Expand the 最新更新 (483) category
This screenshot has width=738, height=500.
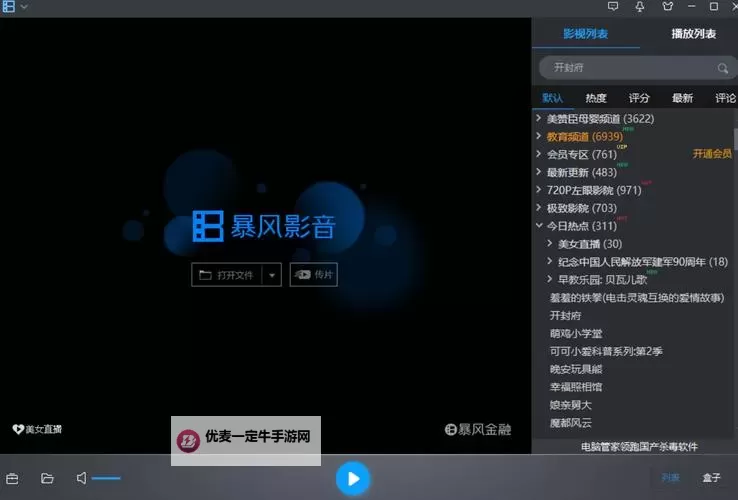pyautogui.click(x=539, y=172)
